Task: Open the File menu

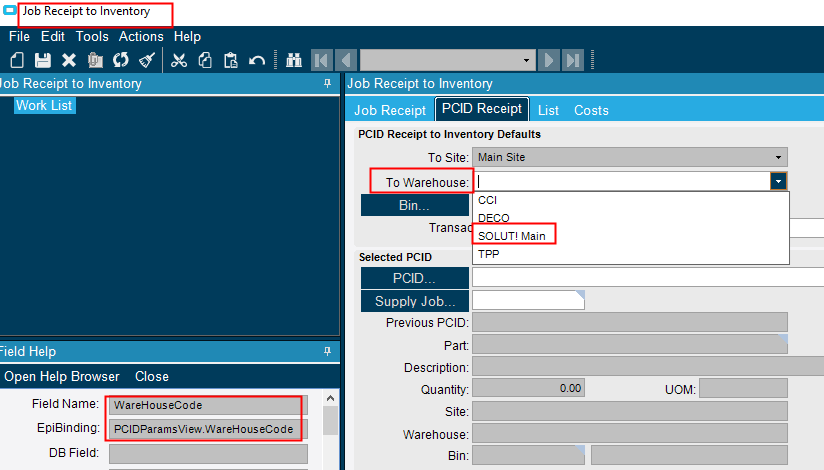Action: pyautogui.click(x=19, y=36)
